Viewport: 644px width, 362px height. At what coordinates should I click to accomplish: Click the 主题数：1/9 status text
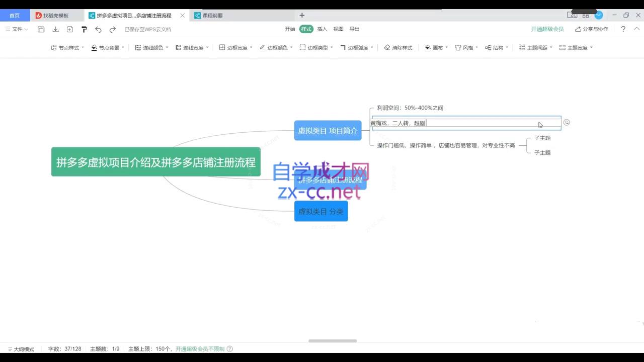(x=105, y=349)
